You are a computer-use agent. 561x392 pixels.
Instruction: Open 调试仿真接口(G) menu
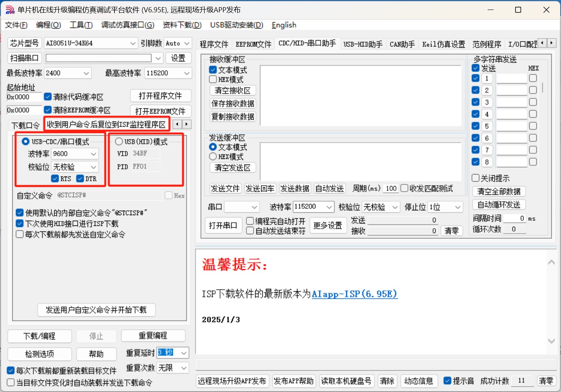(128, 25)
